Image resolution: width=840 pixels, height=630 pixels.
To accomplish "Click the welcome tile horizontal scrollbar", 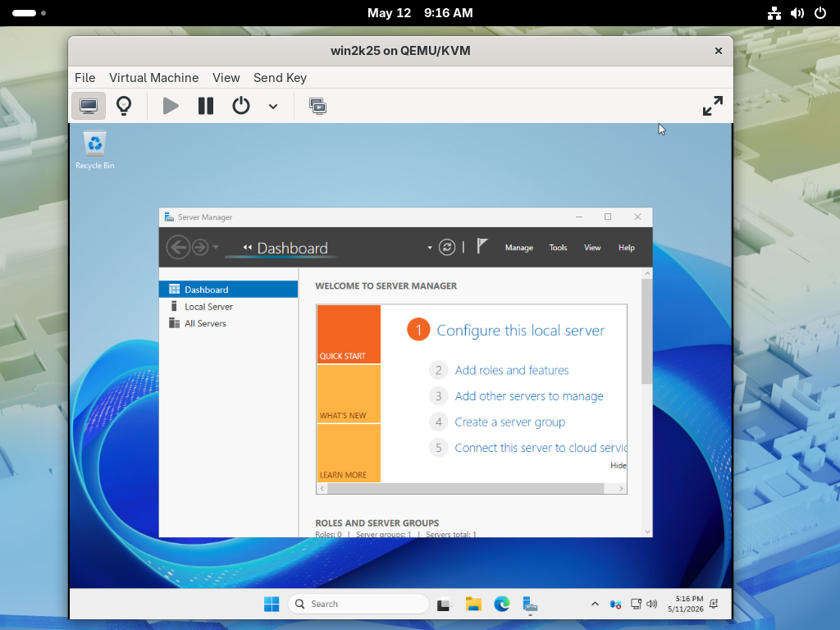I will pos(466,489).
